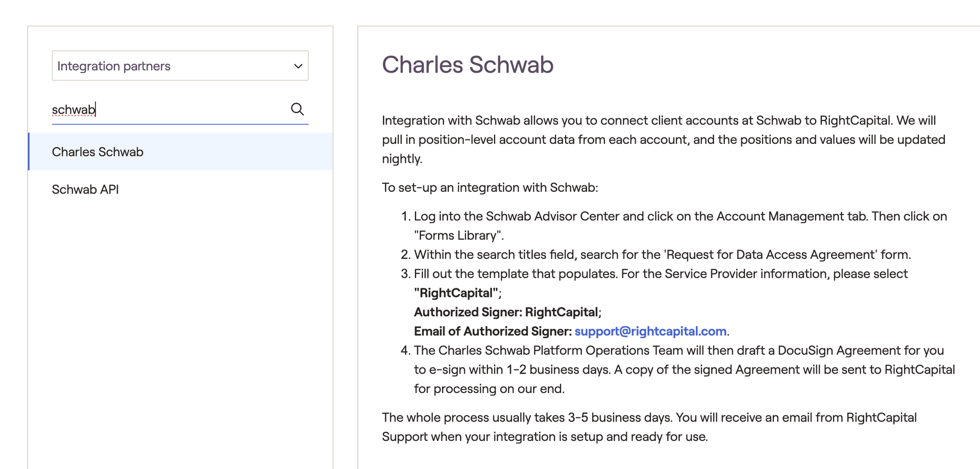This screenshot has width=980, height=469.
Task: Click the magnifying glass search icon
Action: (x=297, y=109)
